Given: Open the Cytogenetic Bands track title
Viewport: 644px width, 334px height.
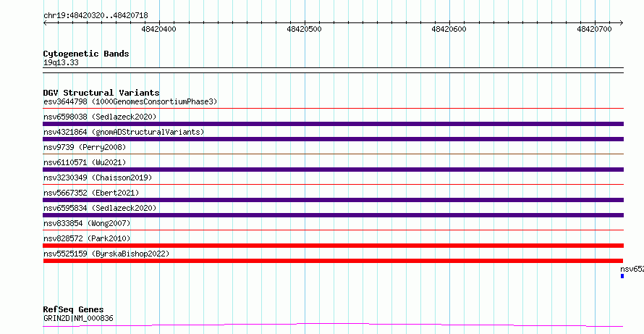Looking at the screenshot, I should pyautogui.click(x=86, y=54).
